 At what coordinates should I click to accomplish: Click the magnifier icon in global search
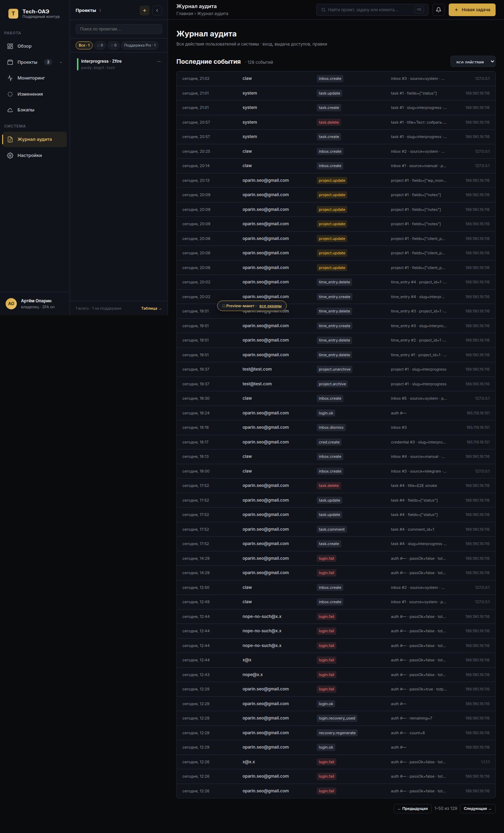click(323, 10)
